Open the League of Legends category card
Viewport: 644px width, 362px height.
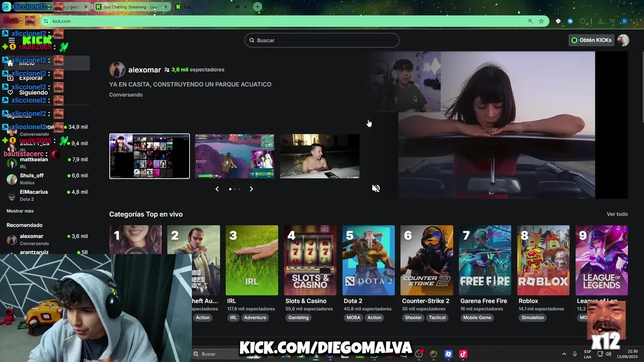pyautogui.click(x=602, y=260)
